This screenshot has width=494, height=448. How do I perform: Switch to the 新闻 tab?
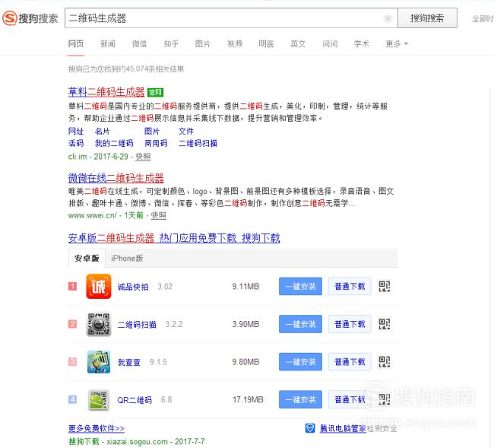pos(108,44)
